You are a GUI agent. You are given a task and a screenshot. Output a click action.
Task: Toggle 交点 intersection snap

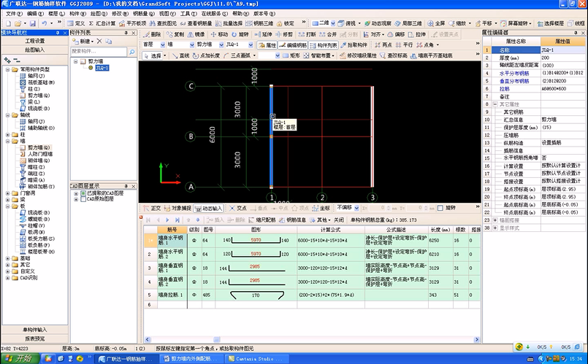coord(237,208)
